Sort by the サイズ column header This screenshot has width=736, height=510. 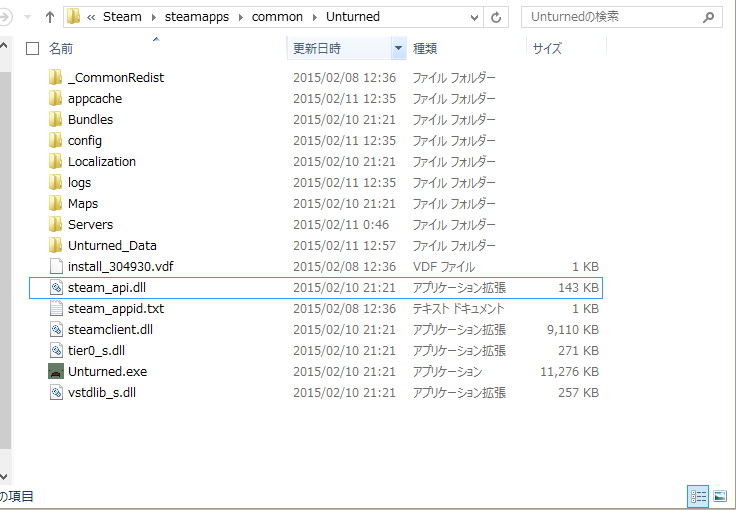[547, 48]
